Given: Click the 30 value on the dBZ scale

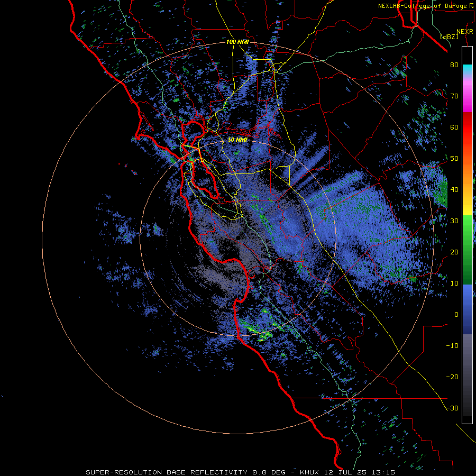Looking at the screenshot, I should point(454,221).
